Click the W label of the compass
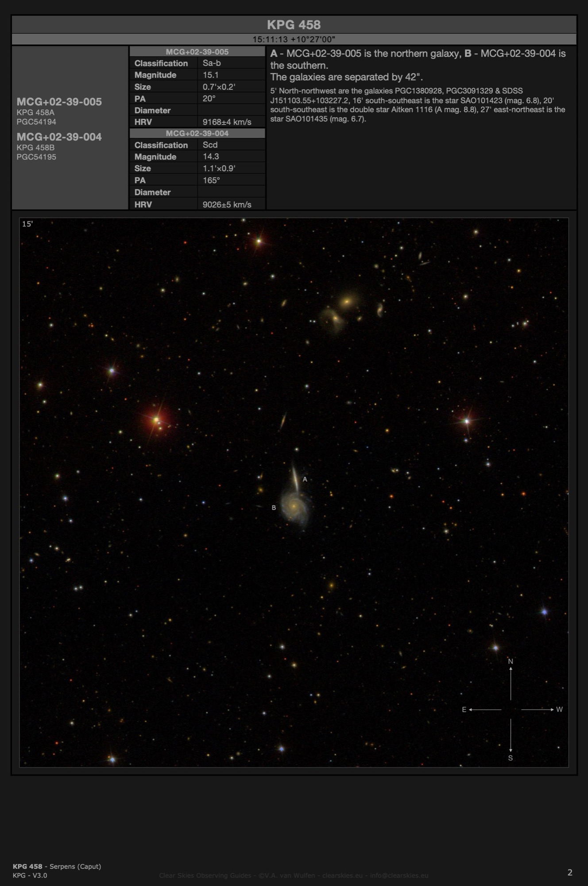The width and height of the screenshot is (588, 886). pyautogui.click(x=559, y=710)
